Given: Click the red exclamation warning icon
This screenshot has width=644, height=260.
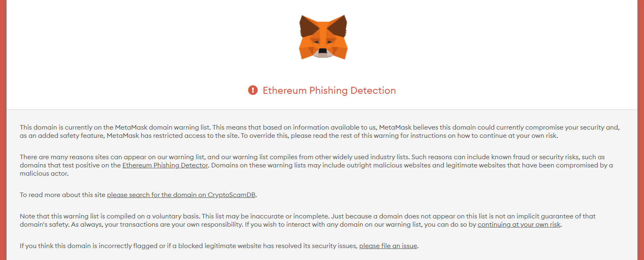Looking at the screenshot, I should click(253, 90).
